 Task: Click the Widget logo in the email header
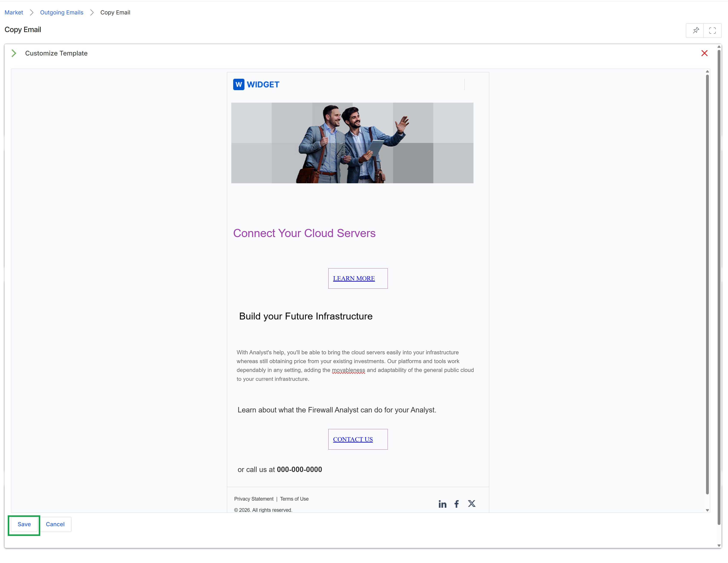pos(256,85)
